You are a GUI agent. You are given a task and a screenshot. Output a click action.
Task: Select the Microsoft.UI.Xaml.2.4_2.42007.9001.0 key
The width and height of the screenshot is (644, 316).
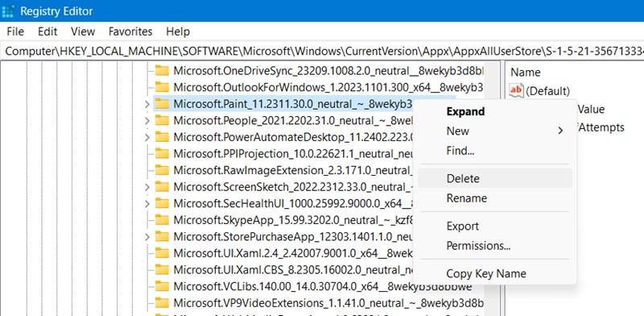[x=292, y=253]
